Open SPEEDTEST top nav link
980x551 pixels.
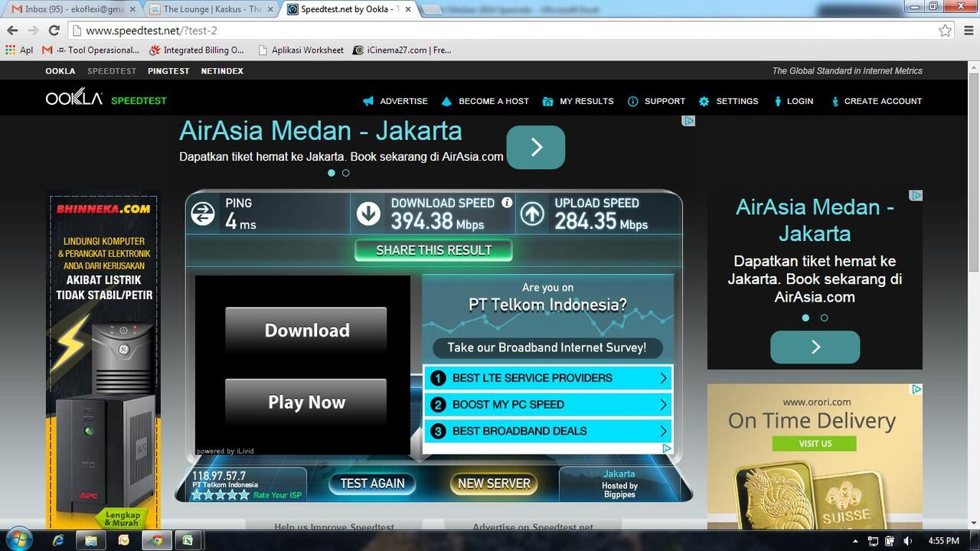tap(112, 70)
